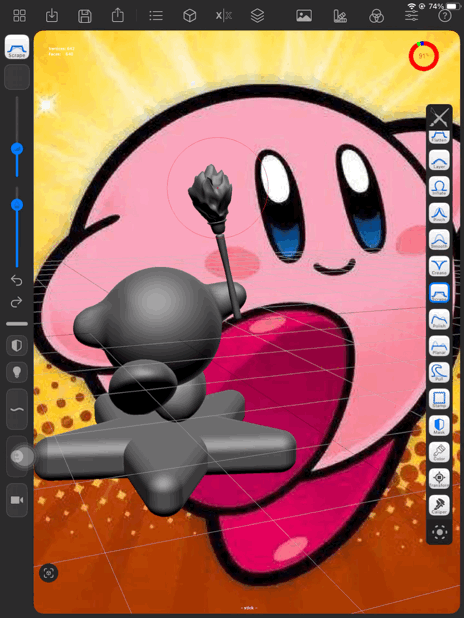Select the Polish brush
This screenshot has width=464, height=618.
click(439, 319)
